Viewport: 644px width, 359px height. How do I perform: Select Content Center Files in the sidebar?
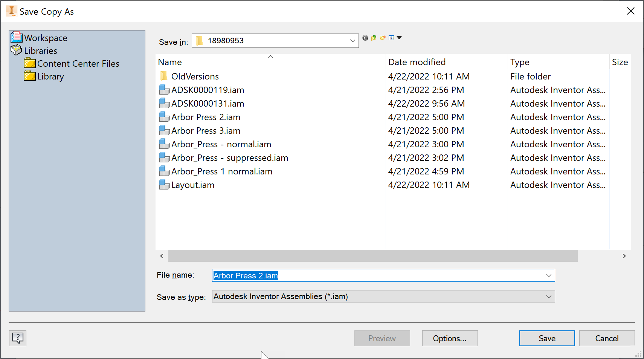78,63
